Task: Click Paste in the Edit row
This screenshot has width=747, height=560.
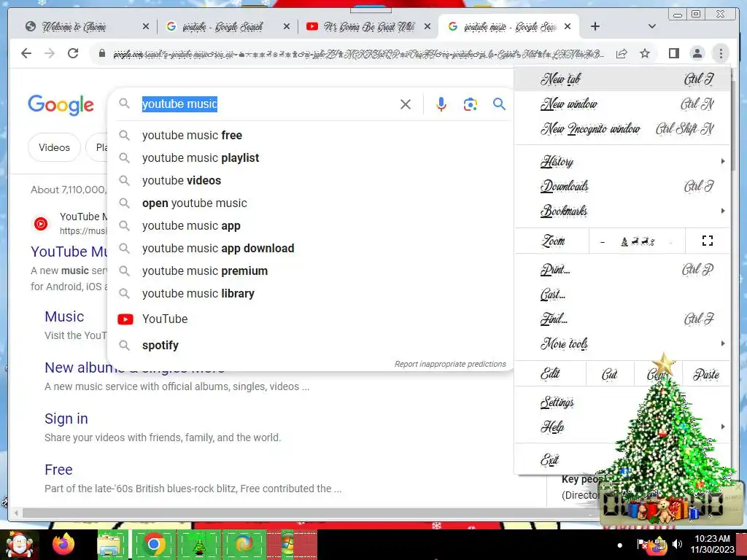Action: click(706, 374)
